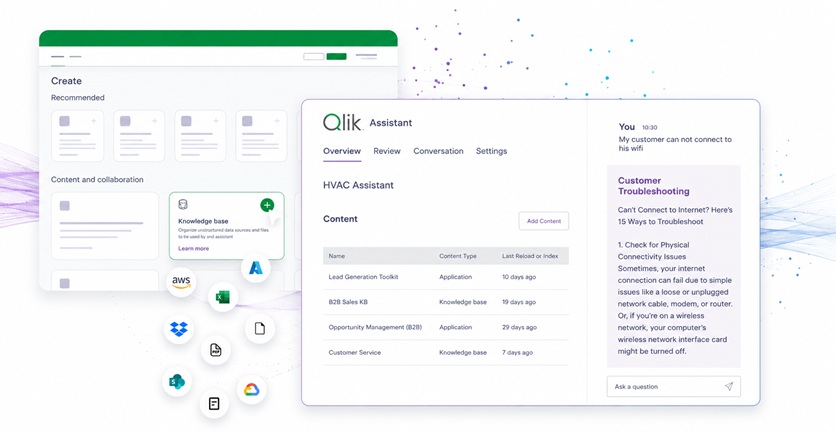Click the Azure logo icon
The height and width of the screenshot is (433, 836).
click(x=256, y=268)
